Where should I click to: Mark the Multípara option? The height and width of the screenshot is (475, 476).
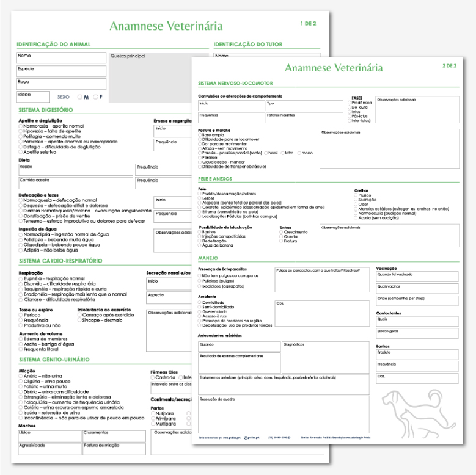tap(153, 424)
